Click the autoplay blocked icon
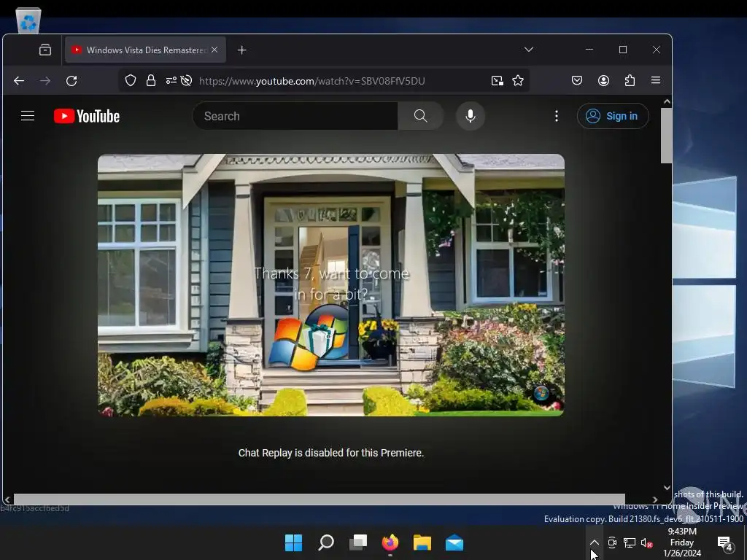 pos(186,80)
